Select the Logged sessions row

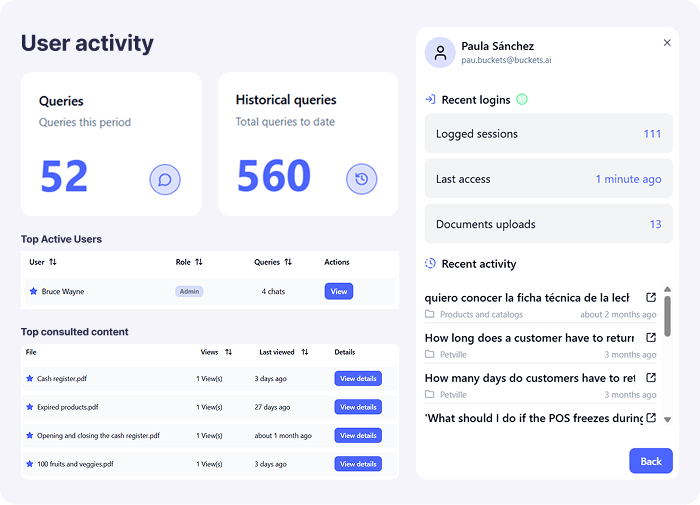(548, 134)
